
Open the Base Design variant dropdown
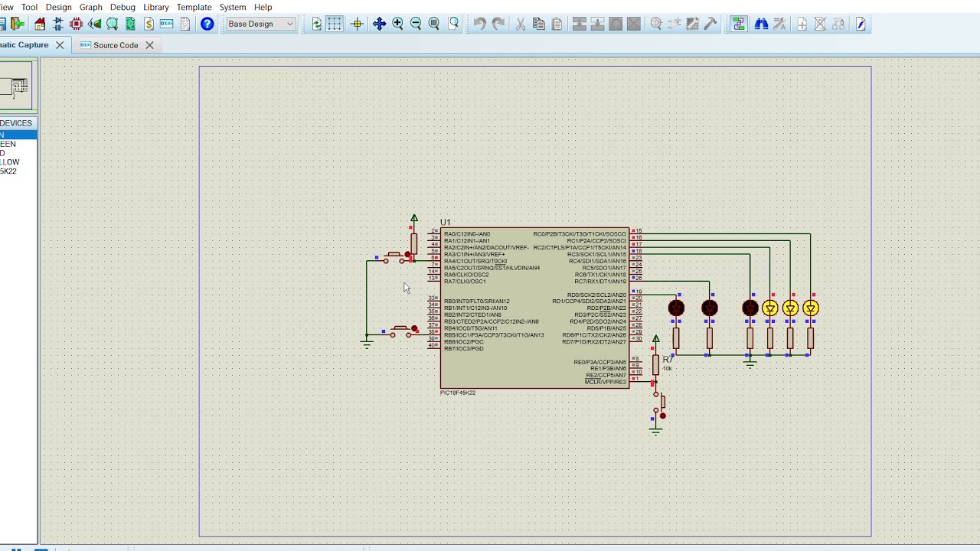coord(261,24)
